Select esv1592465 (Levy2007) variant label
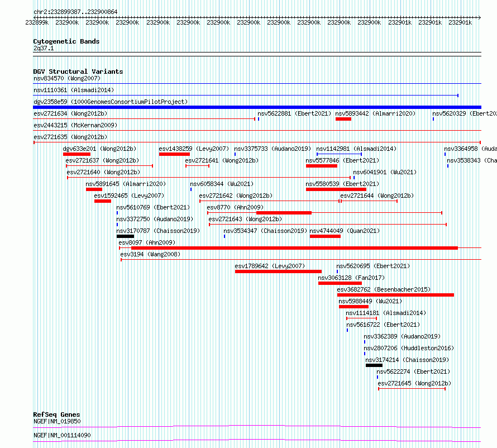 (129, 196)
